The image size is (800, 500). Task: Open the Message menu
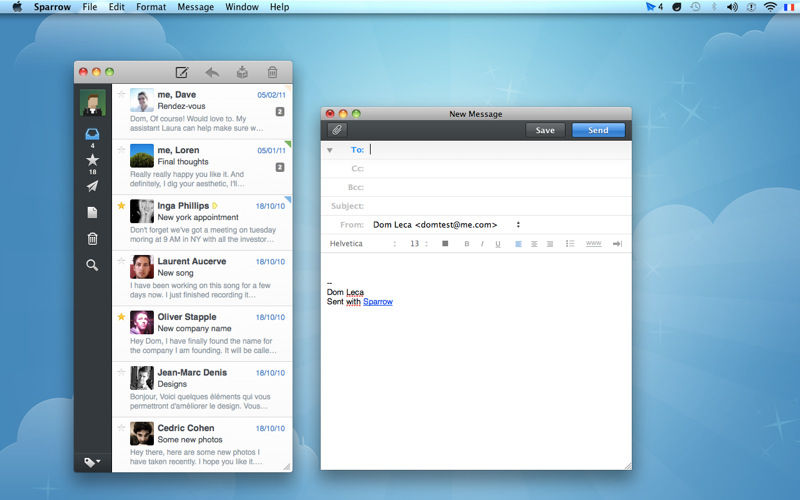(x=195, y=7)
